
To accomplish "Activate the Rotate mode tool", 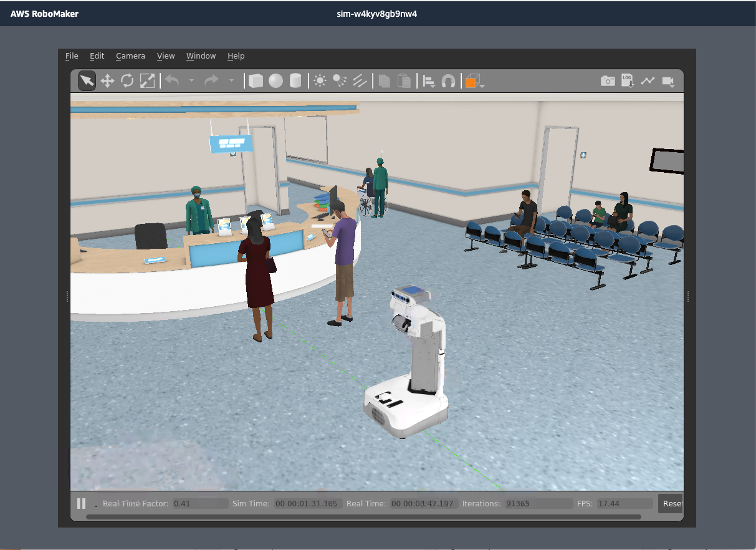I will click(127, 80).
